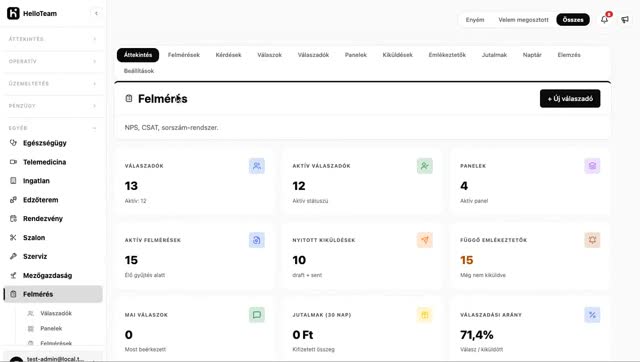Image resolution: width=640 pixels, height=362 pixels.
Task: Expand the ÁTTEKINTÉS sidebar section
Action: point(52,39)
